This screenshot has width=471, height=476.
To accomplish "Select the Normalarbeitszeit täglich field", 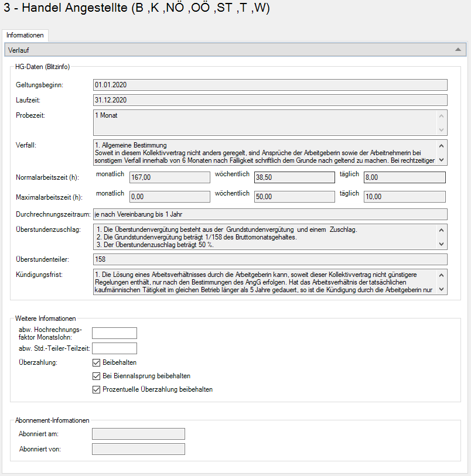I will [x=404, y=177].
